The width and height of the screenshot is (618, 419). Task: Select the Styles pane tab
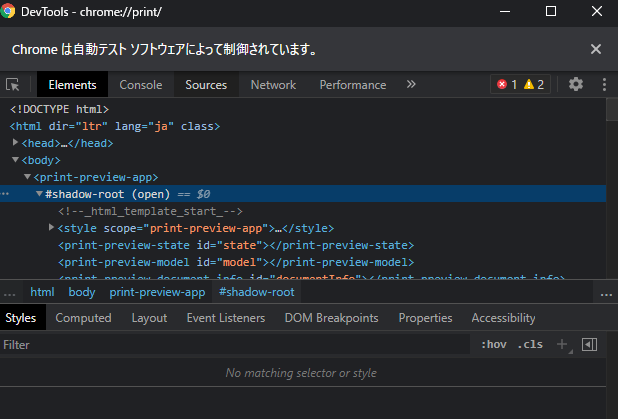[20, 318]
